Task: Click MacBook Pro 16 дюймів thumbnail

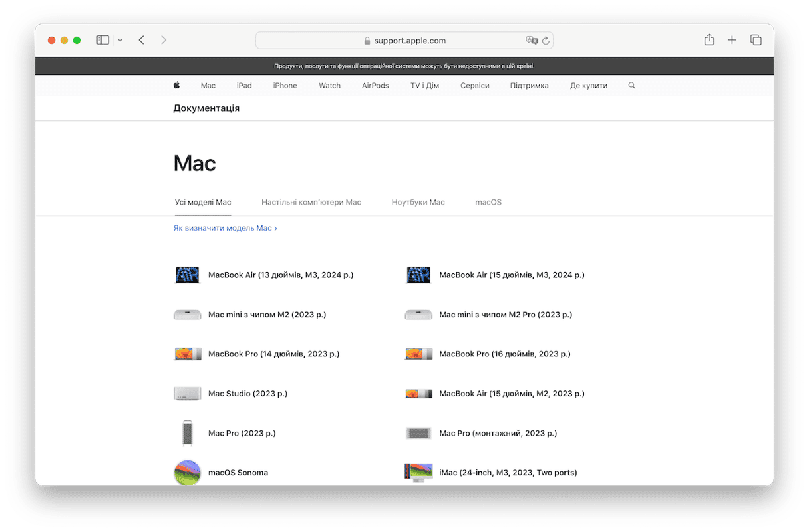Action: tap(418, 354)
